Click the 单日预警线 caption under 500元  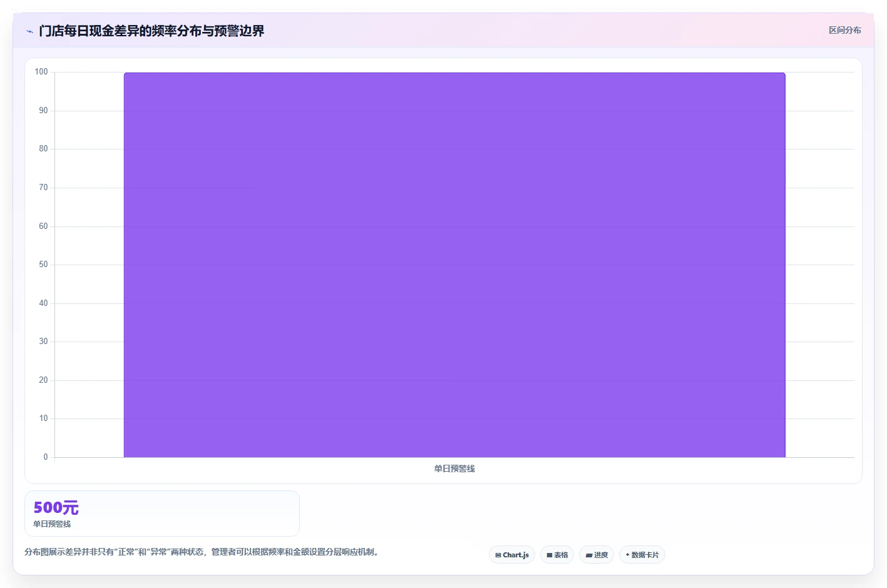tap(52, 524)
